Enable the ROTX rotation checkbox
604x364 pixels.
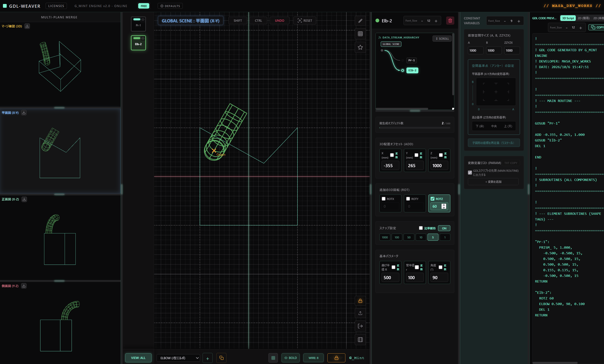point(384,199)
